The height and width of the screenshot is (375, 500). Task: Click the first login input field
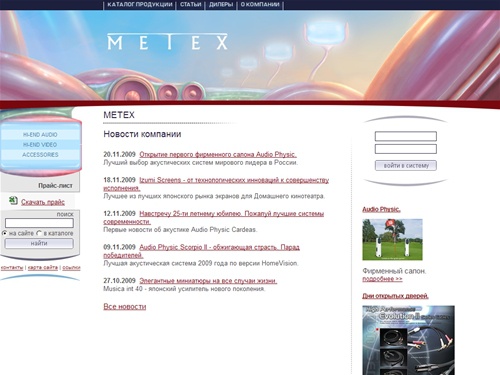tap(406, 136)
